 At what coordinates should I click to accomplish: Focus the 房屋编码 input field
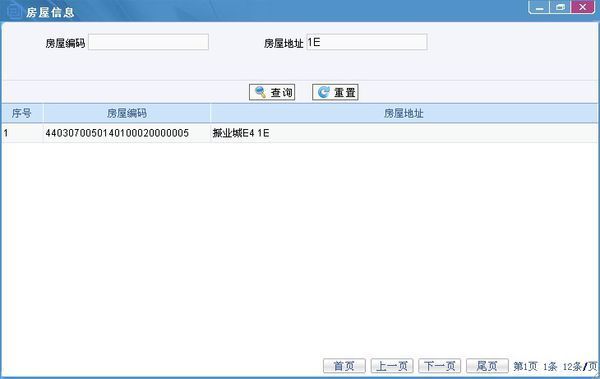click(x=148, y=42)
